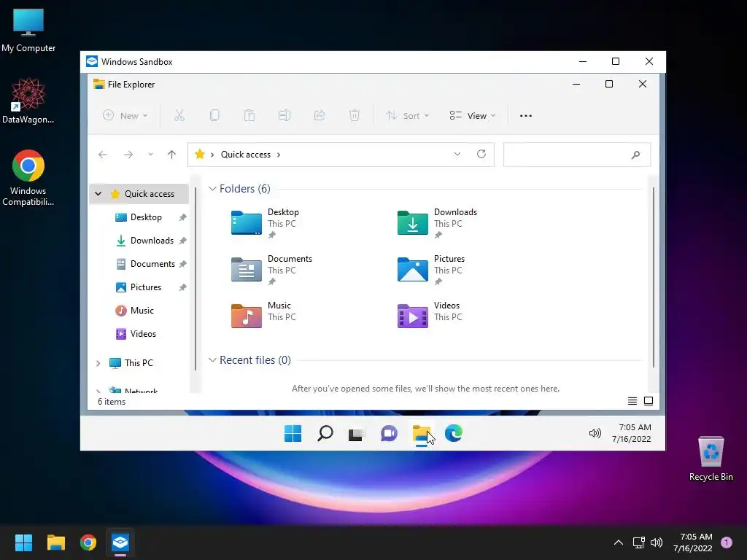Select This PC in the navigation pane

139,363
